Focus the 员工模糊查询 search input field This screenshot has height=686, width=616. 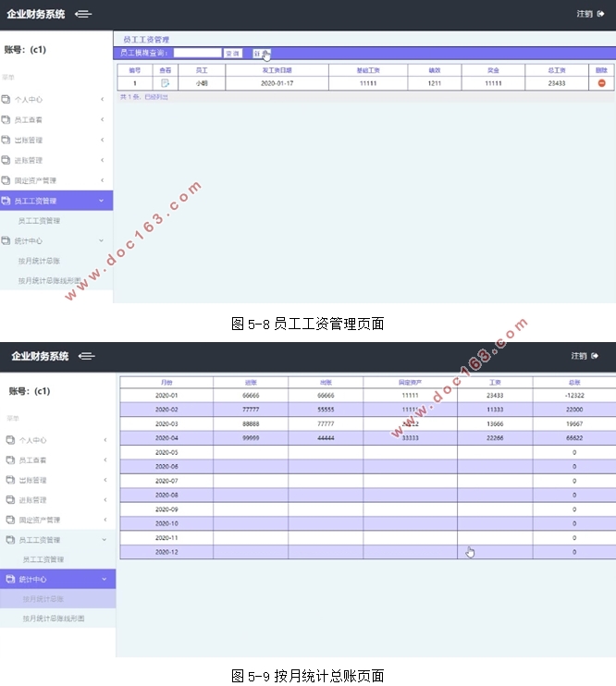click(197, 53)
